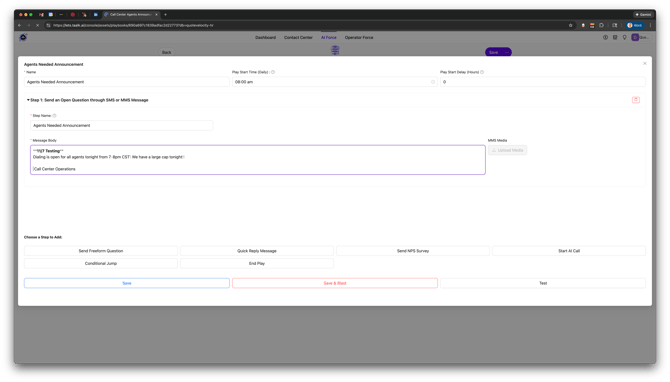Click the Step Name input field

[x=122, y=126]
